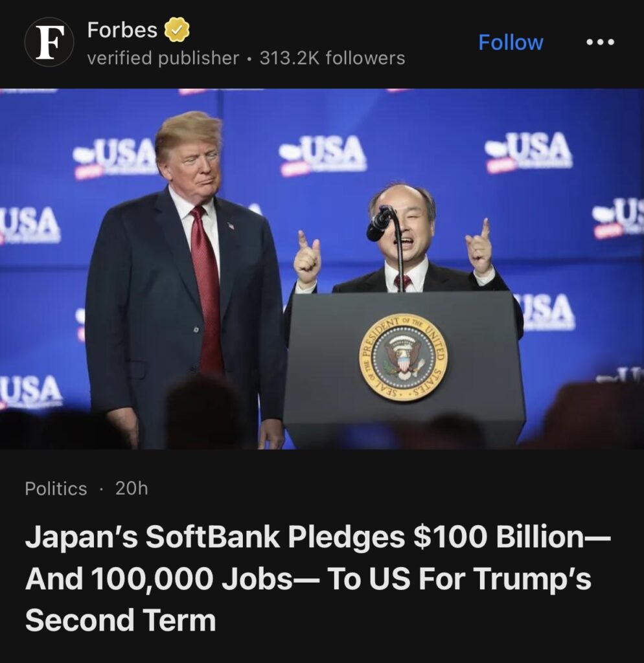Open the Forbes publisher name link
Screen dimensions: 644x663
122,30
